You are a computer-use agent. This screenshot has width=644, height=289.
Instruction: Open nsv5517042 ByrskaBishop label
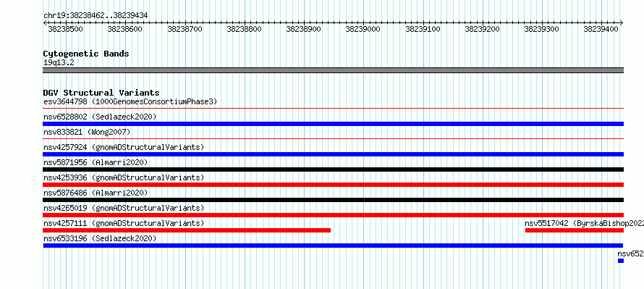click(585, 223)
